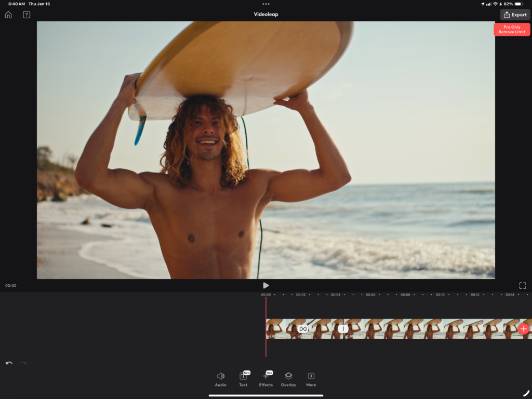Image resolution: width=532 pixels, height=399 pixels.
Task: Go to the Home screen
Action: (x=8, y=15)
